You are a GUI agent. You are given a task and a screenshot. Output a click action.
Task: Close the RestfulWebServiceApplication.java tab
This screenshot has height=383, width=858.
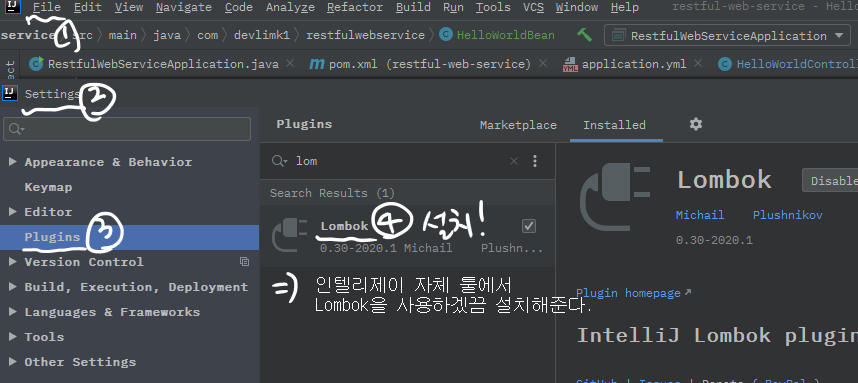(x=290, y=63)
